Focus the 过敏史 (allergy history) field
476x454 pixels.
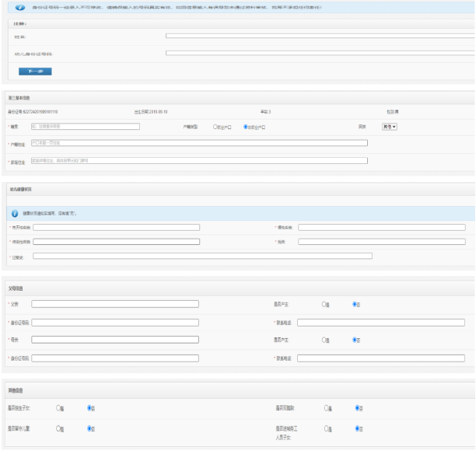[202, 256]
